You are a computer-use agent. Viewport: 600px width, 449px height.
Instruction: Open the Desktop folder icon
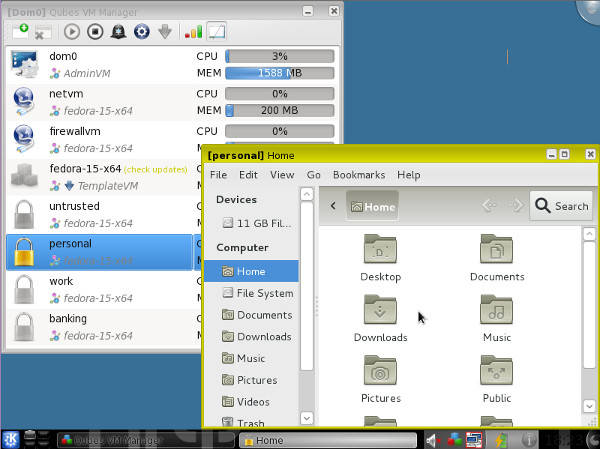[380, 249]
